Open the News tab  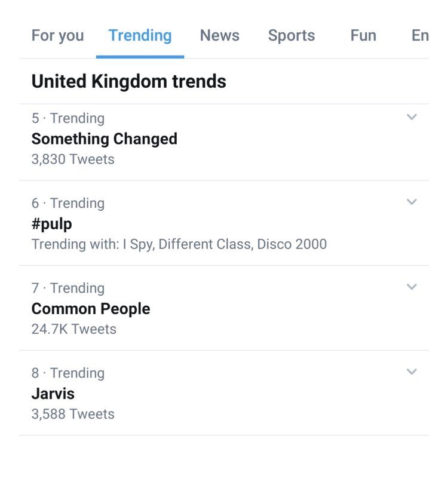click(219, 35)
